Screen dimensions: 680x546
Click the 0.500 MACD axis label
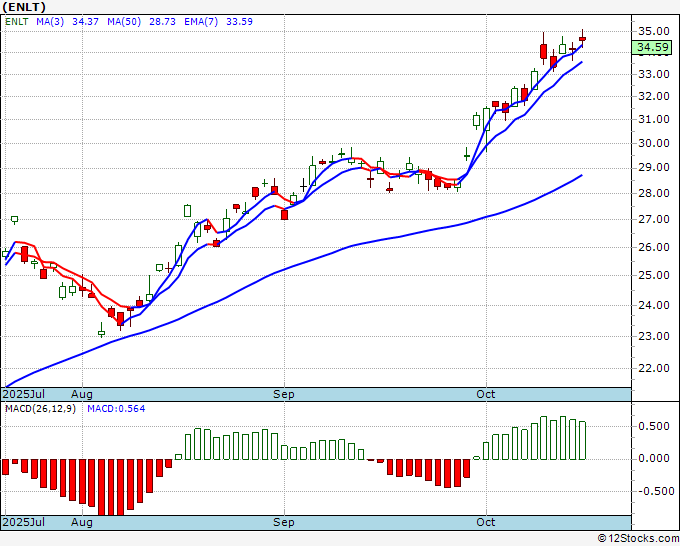pos(654,426)
